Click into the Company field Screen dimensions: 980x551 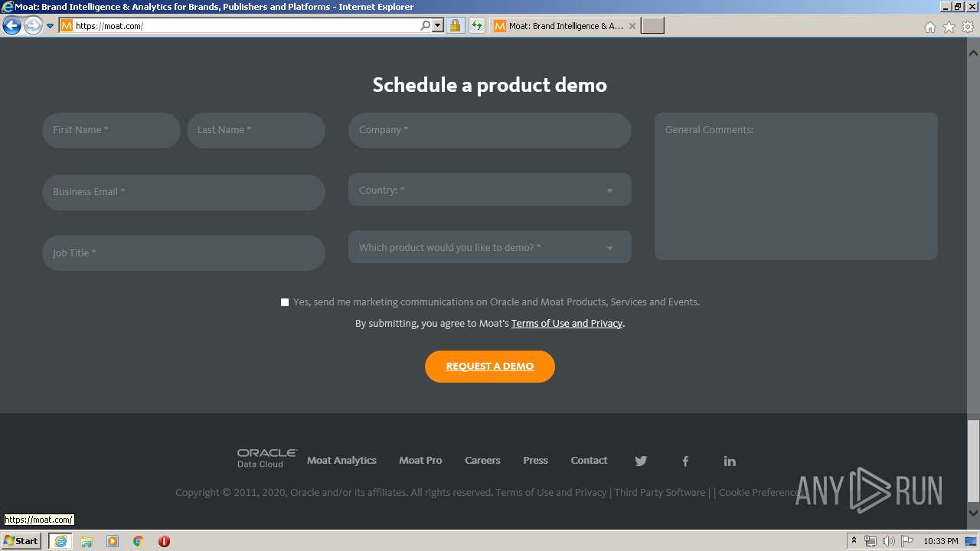coord(490,130)
